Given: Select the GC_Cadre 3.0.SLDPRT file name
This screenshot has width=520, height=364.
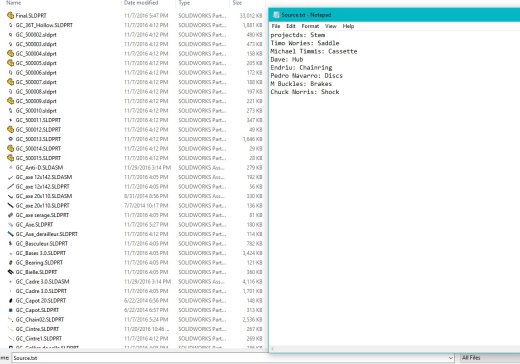Looking at the screenshot, I should [41, 291].
